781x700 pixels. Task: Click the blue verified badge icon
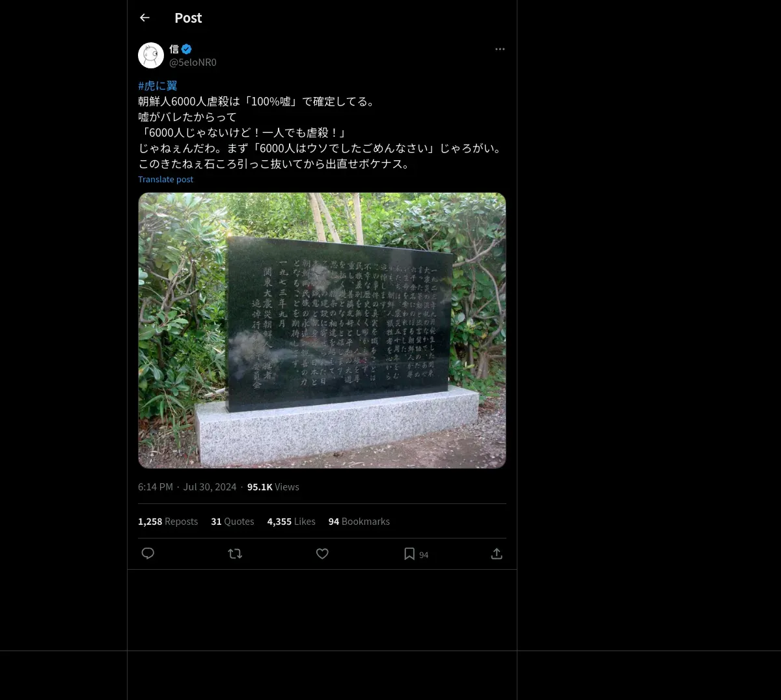coord(187,49)
